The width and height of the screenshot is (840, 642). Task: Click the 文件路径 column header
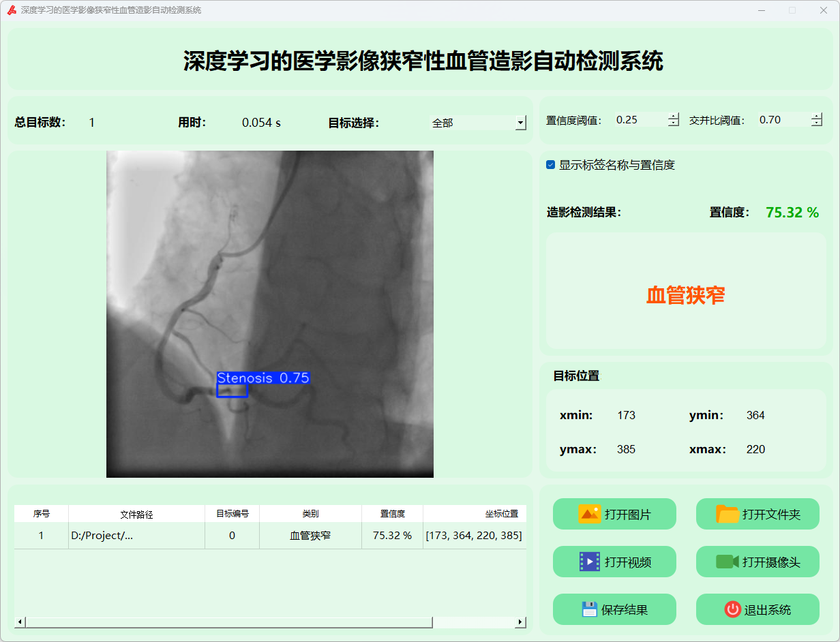(136, 515)
